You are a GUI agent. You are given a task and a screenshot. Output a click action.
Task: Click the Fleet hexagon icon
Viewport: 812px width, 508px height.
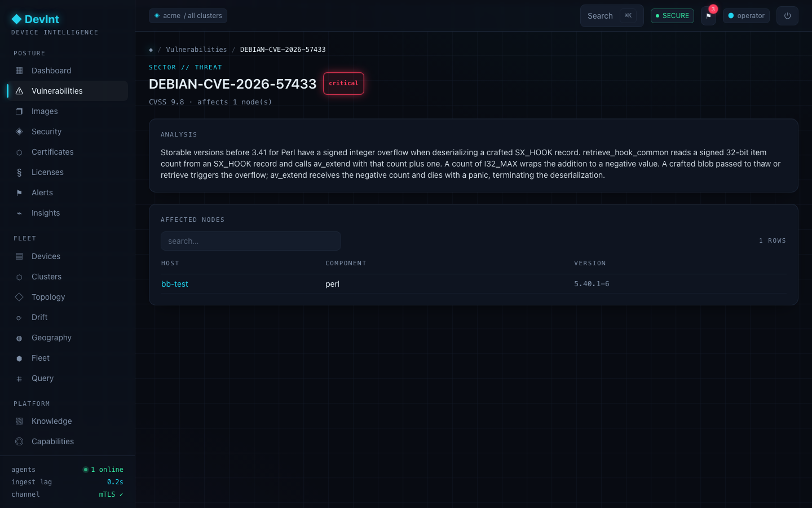click(x=19, y=358)
